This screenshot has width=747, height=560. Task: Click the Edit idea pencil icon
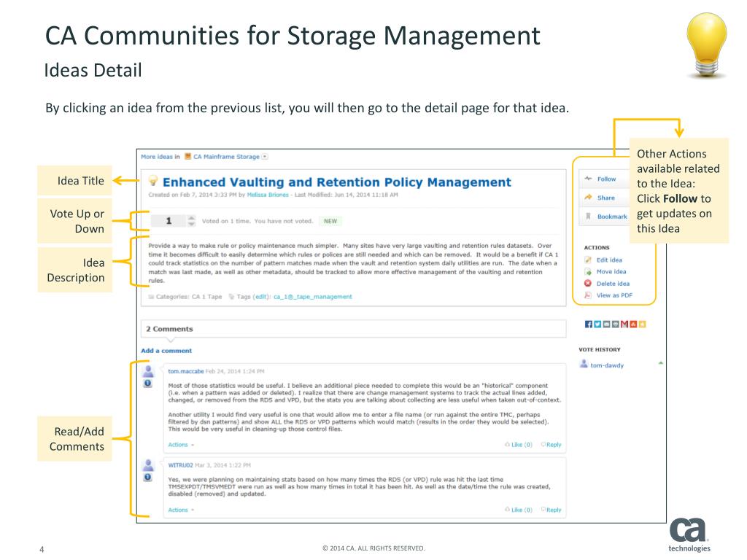click(588, 260)
